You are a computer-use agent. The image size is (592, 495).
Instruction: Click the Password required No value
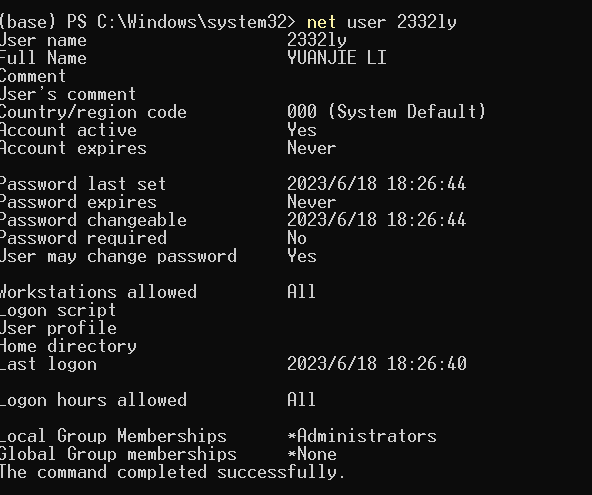297,238
